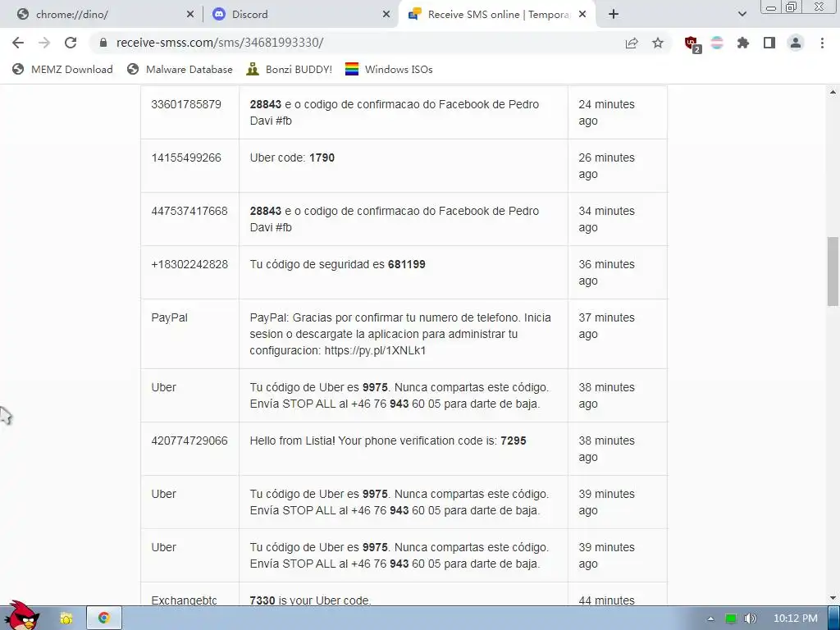
Task: Select the Receive SMS online tab
Action: [497, 15]
